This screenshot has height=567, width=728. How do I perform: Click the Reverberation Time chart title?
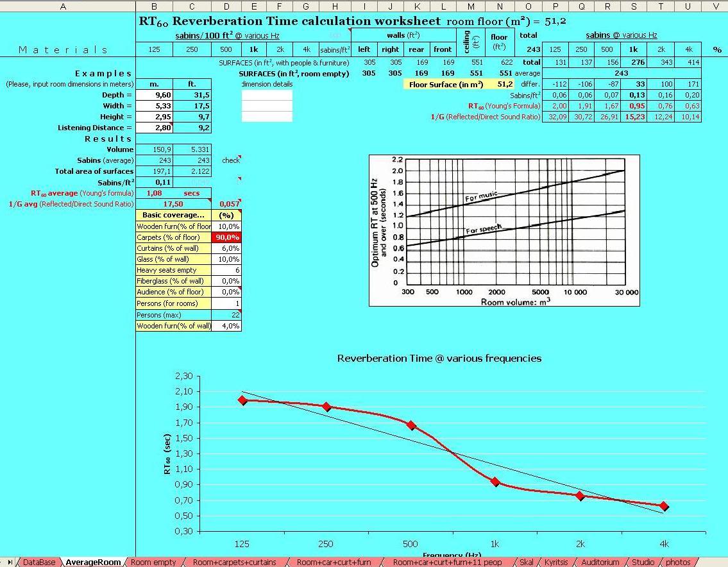point(439,359)
